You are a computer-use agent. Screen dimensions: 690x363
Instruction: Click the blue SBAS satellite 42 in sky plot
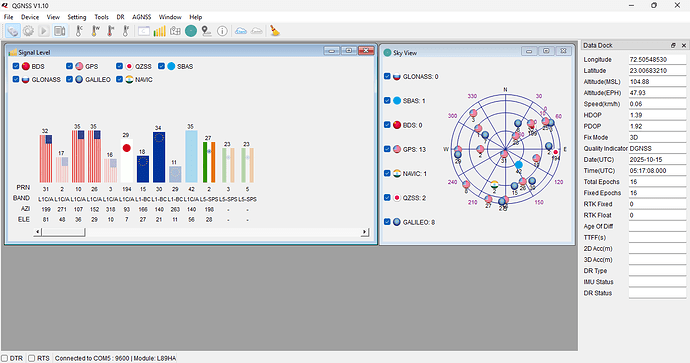coord(519,165)
